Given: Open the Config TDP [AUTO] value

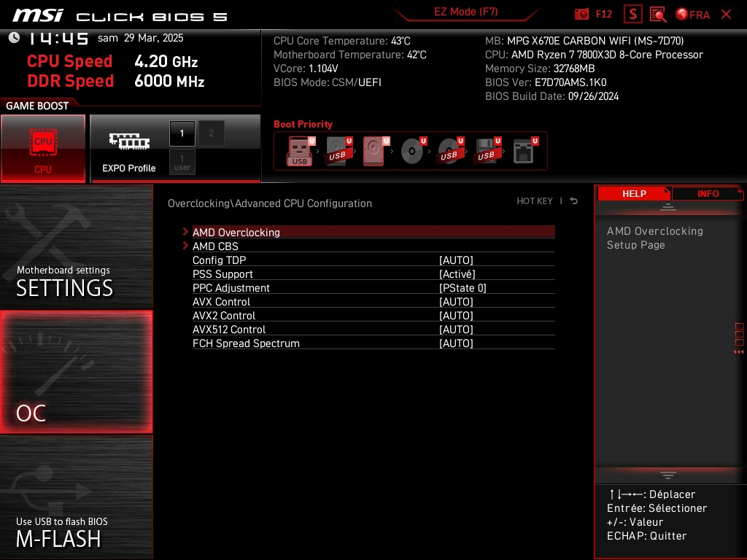Looking at the screenshot, I should [456, 260].
